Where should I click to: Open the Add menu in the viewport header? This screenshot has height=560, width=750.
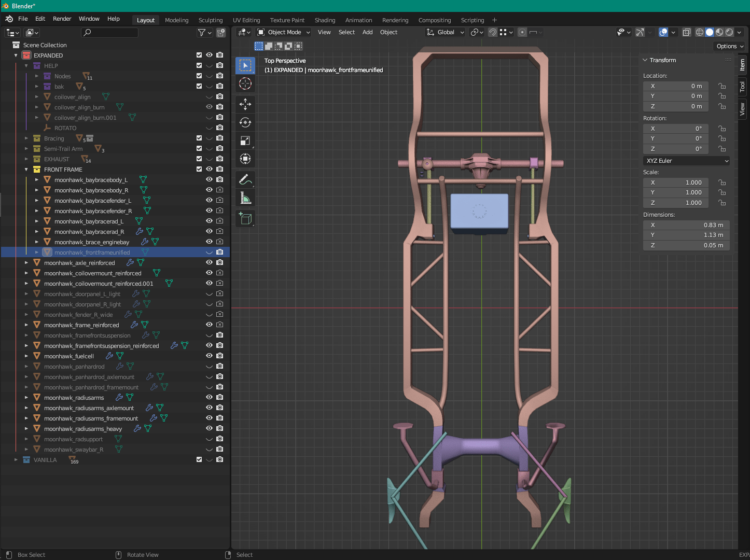(367, 32)
